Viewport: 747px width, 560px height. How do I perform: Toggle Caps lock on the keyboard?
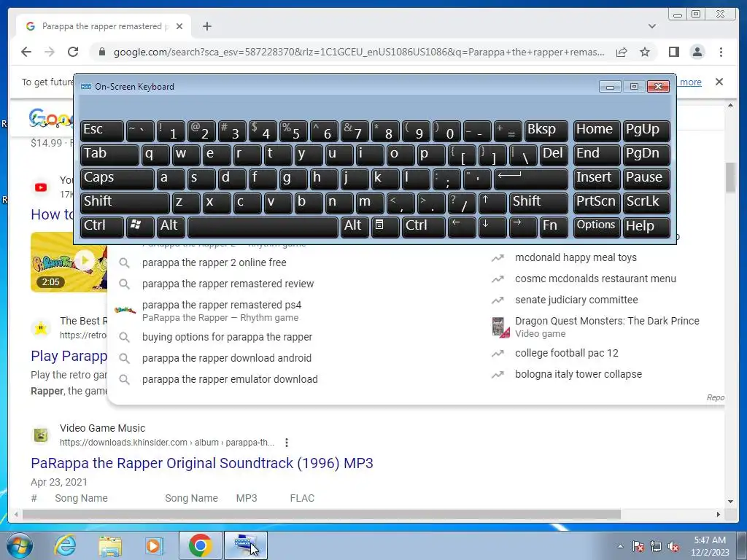117,179
